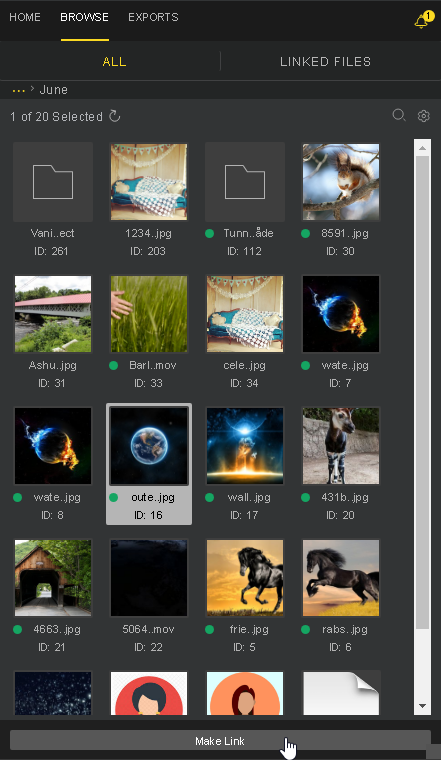Click the refresh icon beside selection count
441x760 pixels.
(x=114, y=116)
